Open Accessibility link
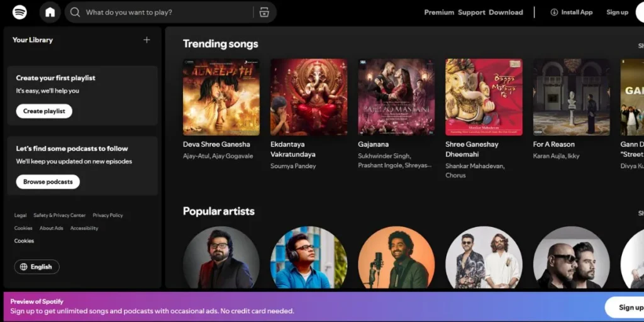Viewport: 644px width, 322px height. tap(84, 228)
